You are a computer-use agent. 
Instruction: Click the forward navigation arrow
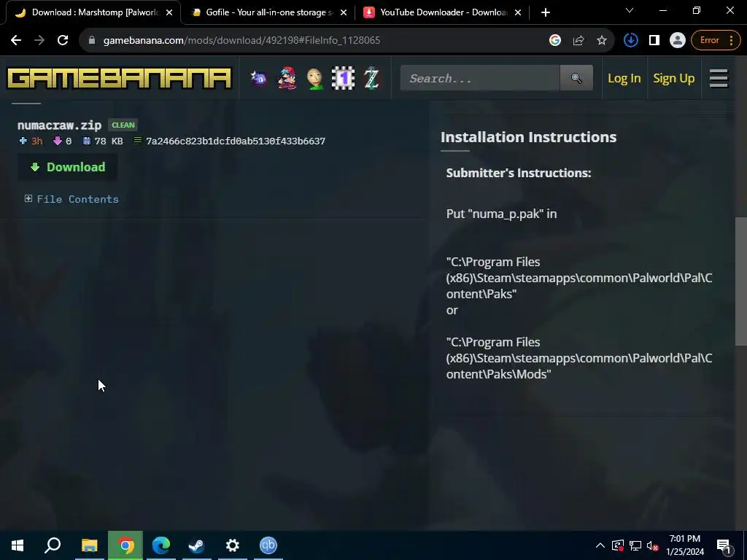click(39, 41)
